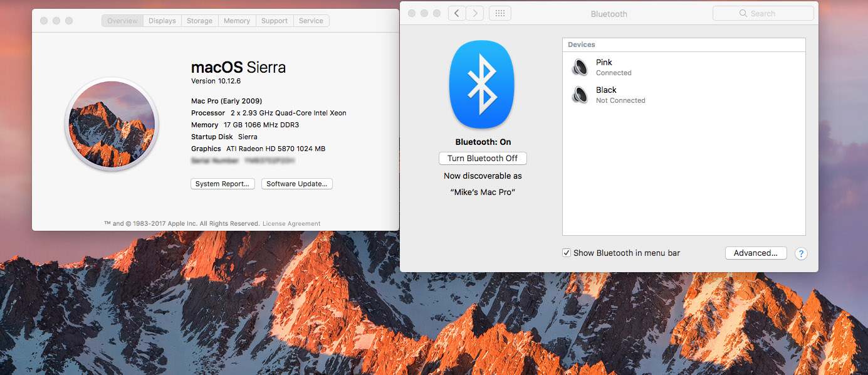The width and height of the screenshot is (868, 375).
Task: Click the speaker icon next to Black
Action: [580, 95]
